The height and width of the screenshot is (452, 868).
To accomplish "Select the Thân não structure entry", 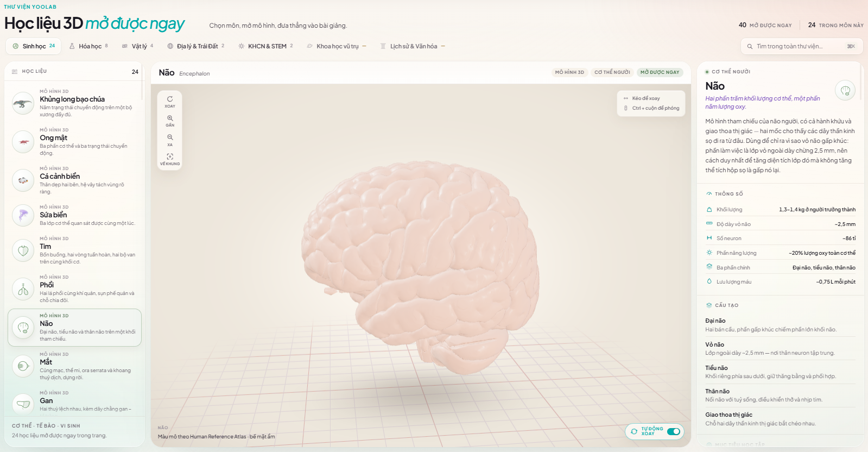I will pos(780,395).
